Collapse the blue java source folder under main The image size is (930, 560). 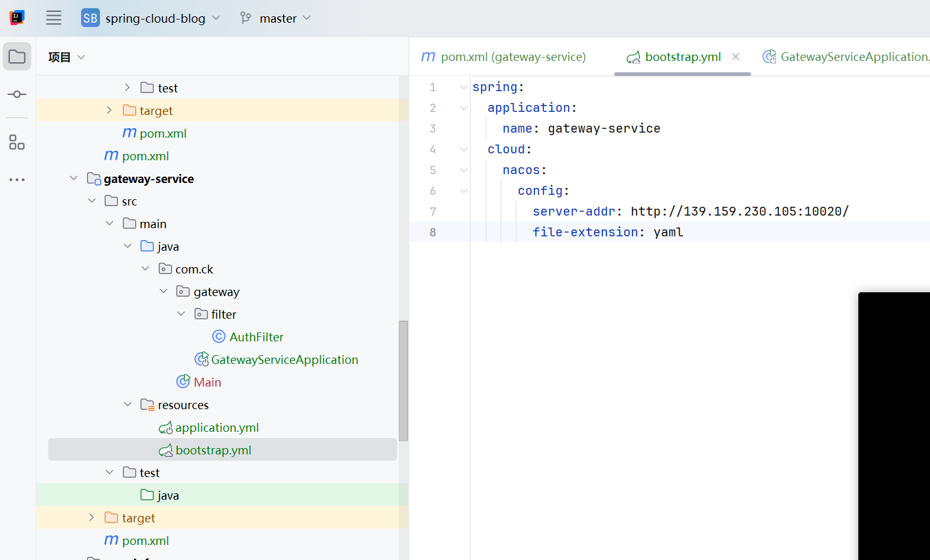[128, 246]
